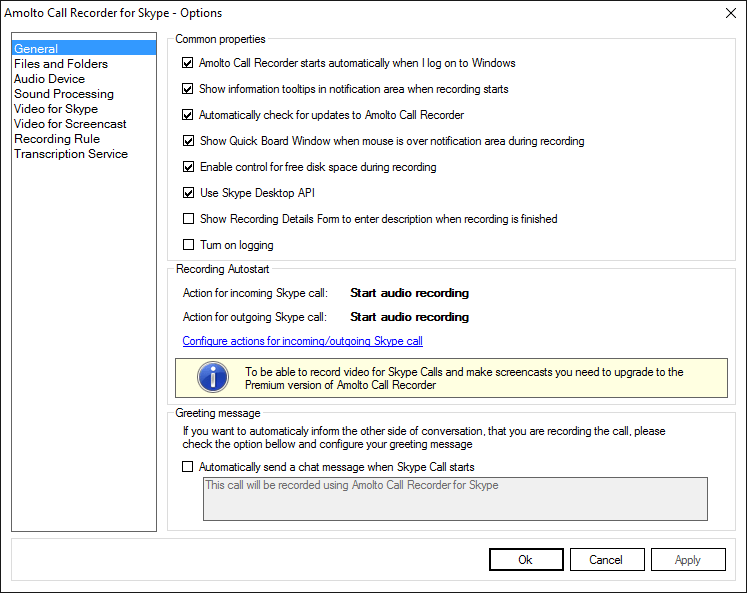The height and width of the screenshot is (593, 747).
Task: Click Configure actions for incoming/outgoing Skype call link
Action: pyautogui.click(x=303, y=341)
